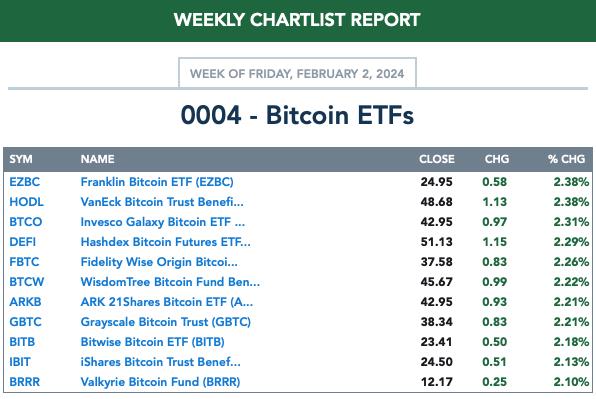
Task: Click the week of February 2 date box
Action: point(297,73)
